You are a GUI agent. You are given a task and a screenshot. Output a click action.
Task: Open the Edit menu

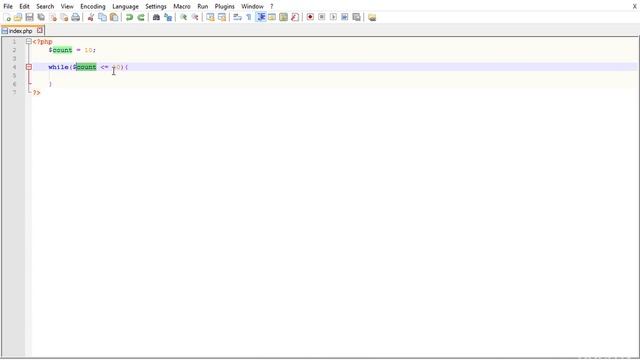24,7
